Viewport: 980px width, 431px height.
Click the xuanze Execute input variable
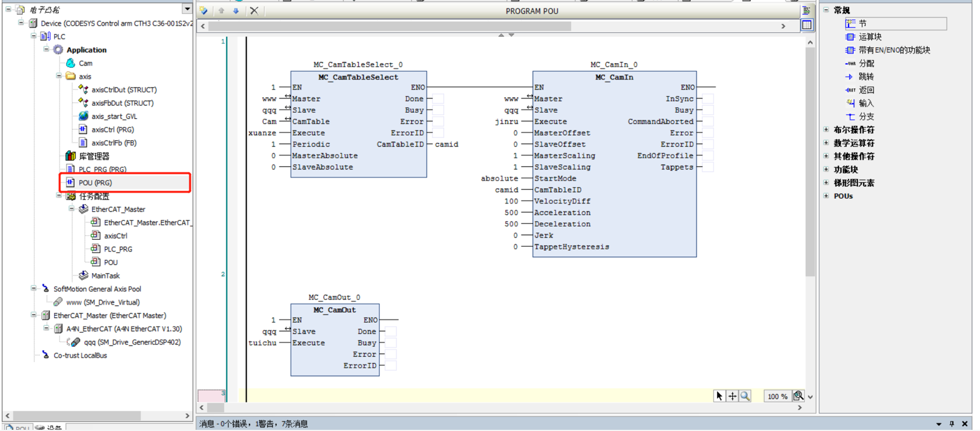[x=262, y=133]
